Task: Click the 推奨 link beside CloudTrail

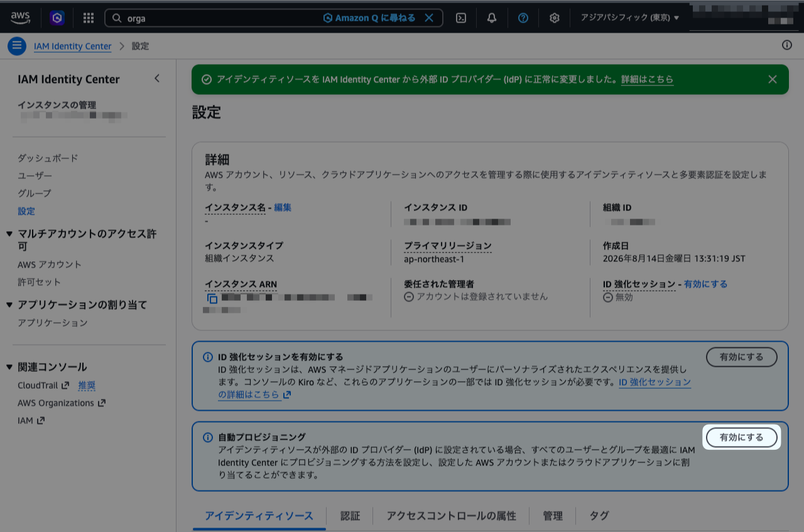Action: 87,385
